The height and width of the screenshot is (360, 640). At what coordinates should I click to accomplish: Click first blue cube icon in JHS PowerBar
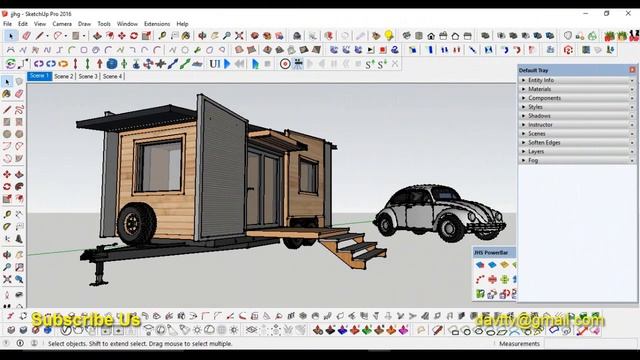coord(480,265)
